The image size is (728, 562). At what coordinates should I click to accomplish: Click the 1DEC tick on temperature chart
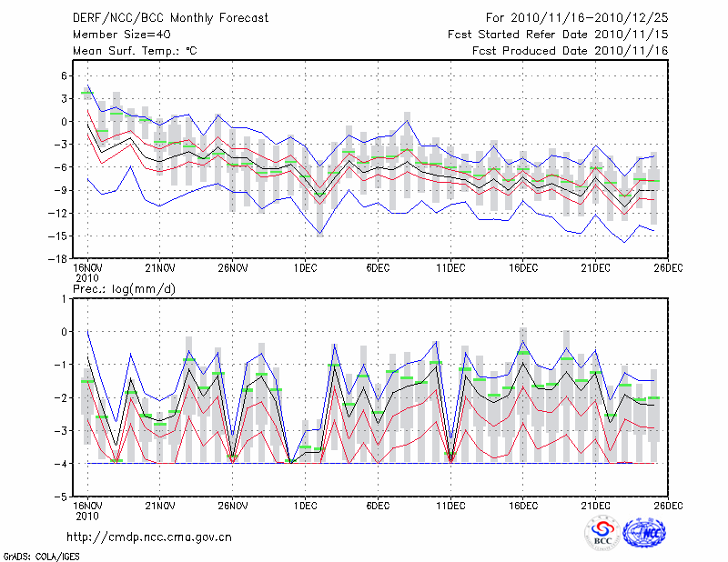305,268
